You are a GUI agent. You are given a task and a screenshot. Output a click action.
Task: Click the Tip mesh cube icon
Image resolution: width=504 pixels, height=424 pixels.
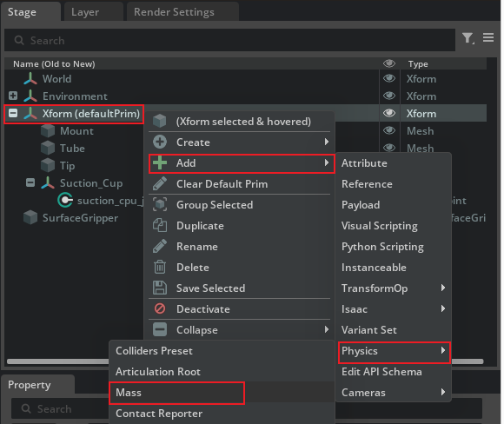(x=48, y=166)
